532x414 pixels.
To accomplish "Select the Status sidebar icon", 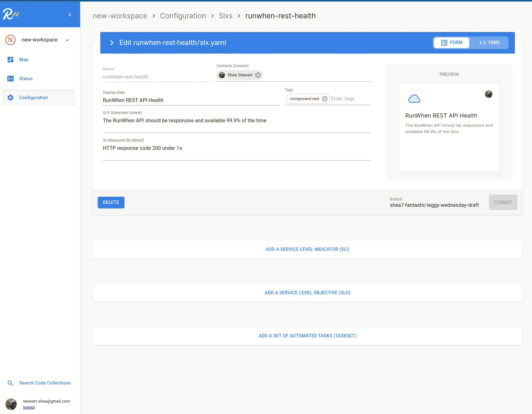I will coord(10,79).
